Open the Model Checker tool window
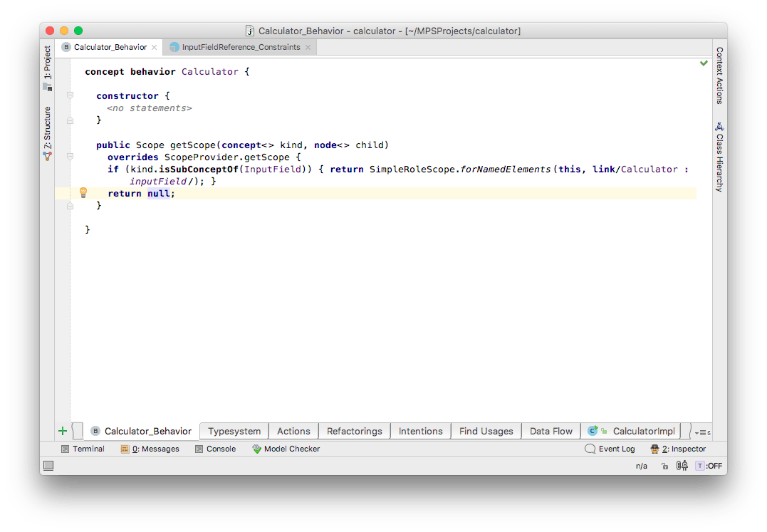 (x=286, y=449)
